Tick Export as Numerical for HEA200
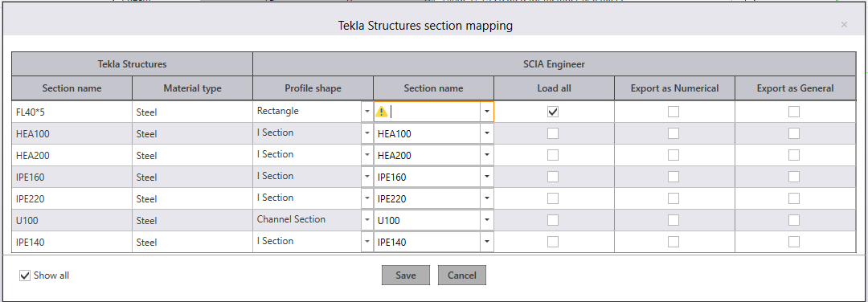Viewport: 868px width, 302px height. 674,156
